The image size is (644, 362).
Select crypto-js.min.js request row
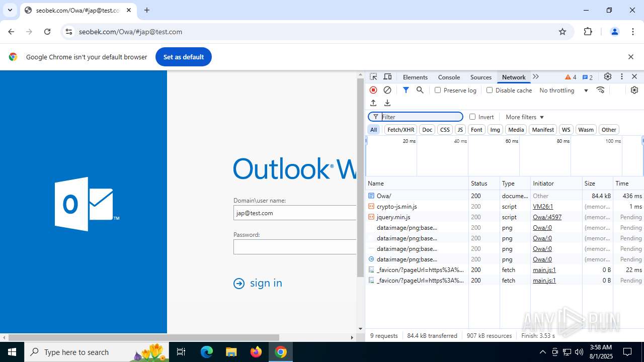coord(505,207)
